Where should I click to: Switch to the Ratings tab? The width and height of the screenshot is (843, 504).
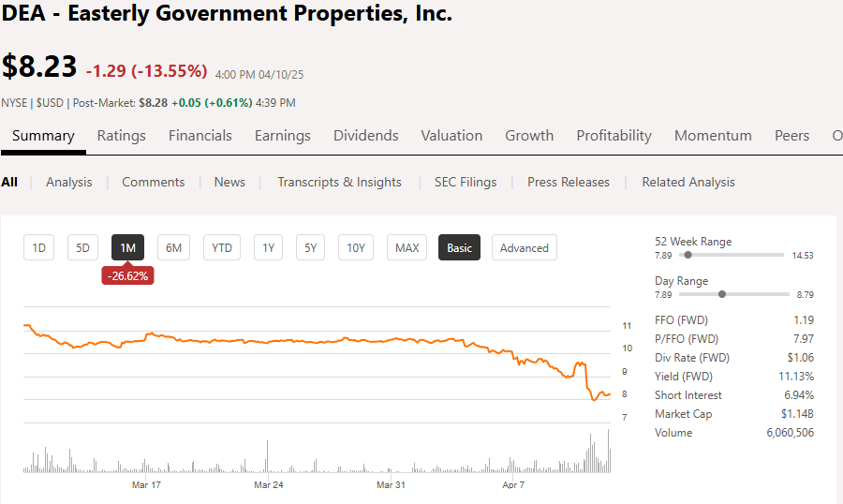tap(121, 136)
